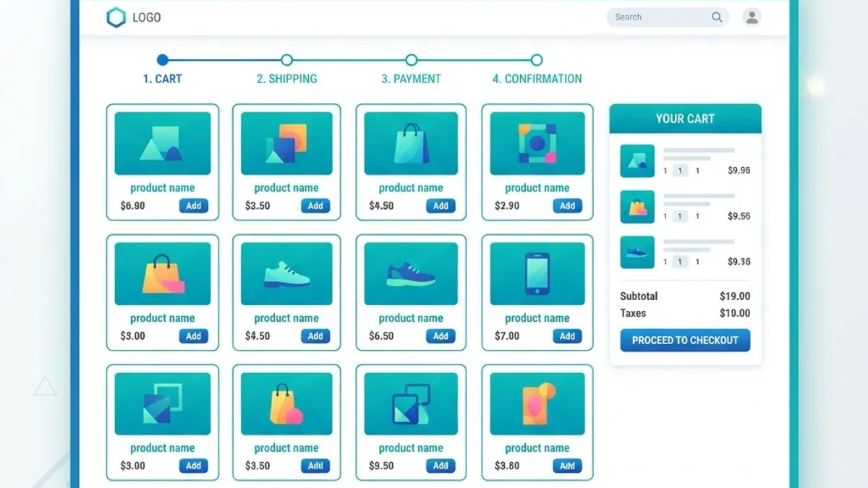Image resolution: width=868 pixels, height=488 pixels.
Task: Select the 1. CART step label
Action: tap(162, 79)
